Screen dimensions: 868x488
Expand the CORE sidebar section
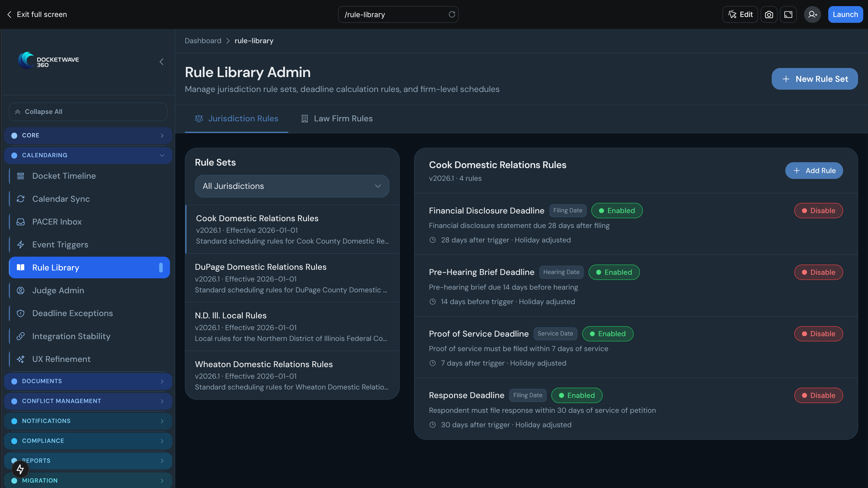[88, 135]
